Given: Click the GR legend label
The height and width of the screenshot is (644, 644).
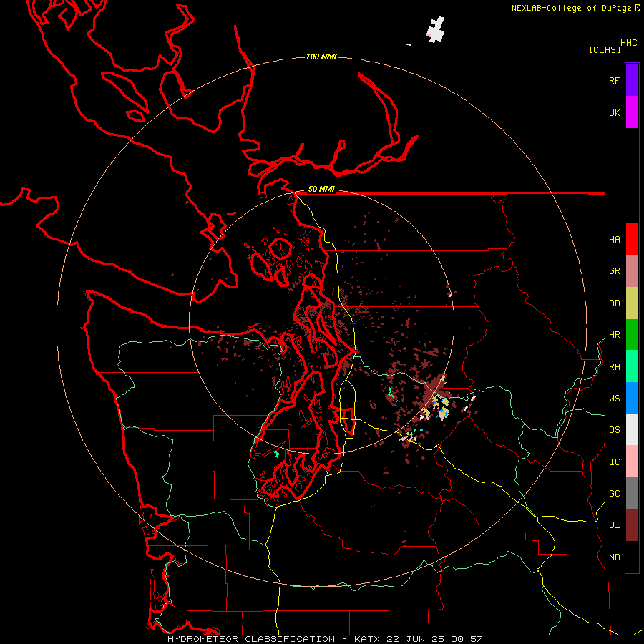Looking at the screenshot, I should point(614,271).
